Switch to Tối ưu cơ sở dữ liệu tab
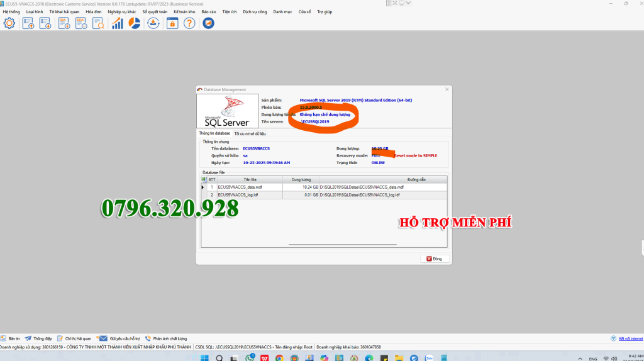 (250, 133)
